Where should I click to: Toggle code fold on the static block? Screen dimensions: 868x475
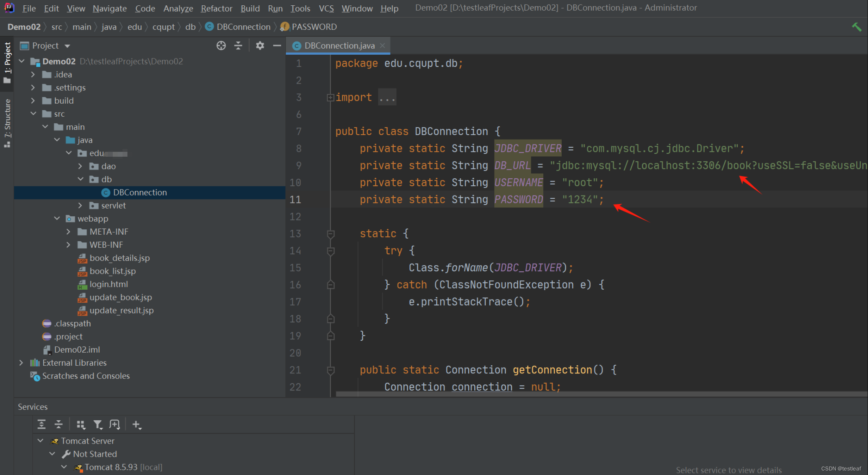[331, 234]
